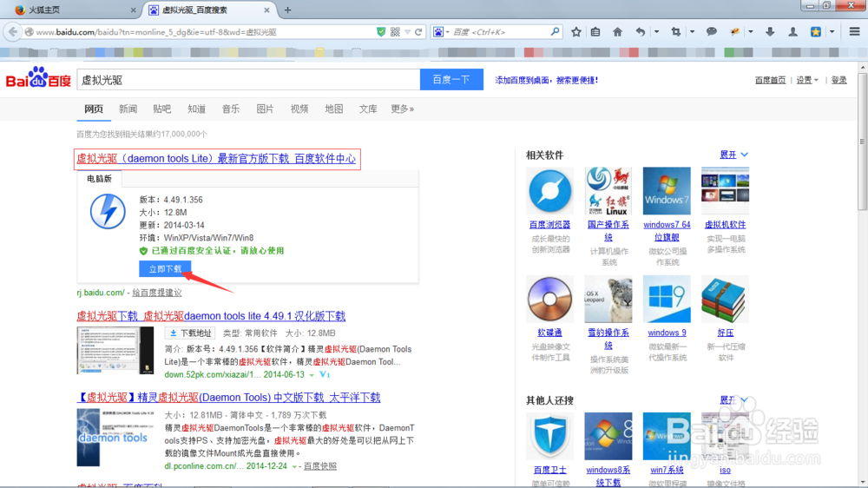Open the 百度快照 cached page link
Image resolution: width=868 pixels, height=488 pixels.
(x=320, y=466)
